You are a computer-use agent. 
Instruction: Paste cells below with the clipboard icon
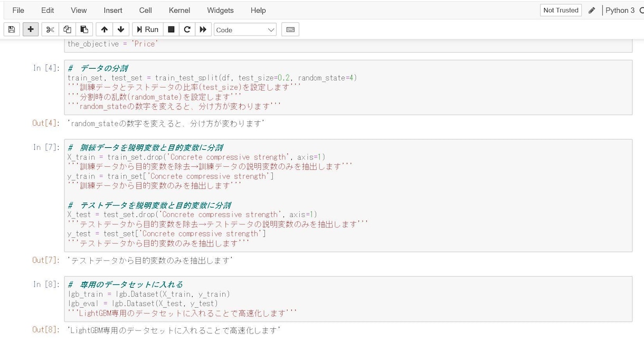(84, 30)
